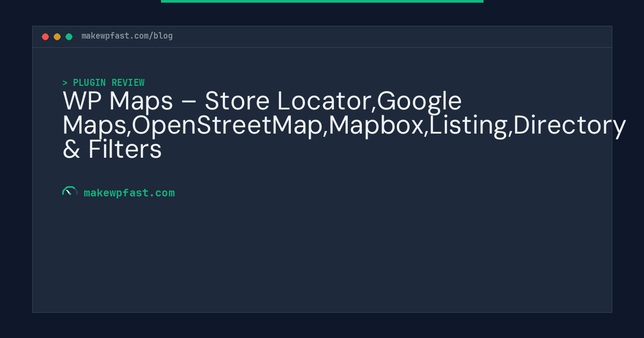This screenshot has width=644, height=338.
Task: Click the green accent bar at top
Action: coord(322,2)
